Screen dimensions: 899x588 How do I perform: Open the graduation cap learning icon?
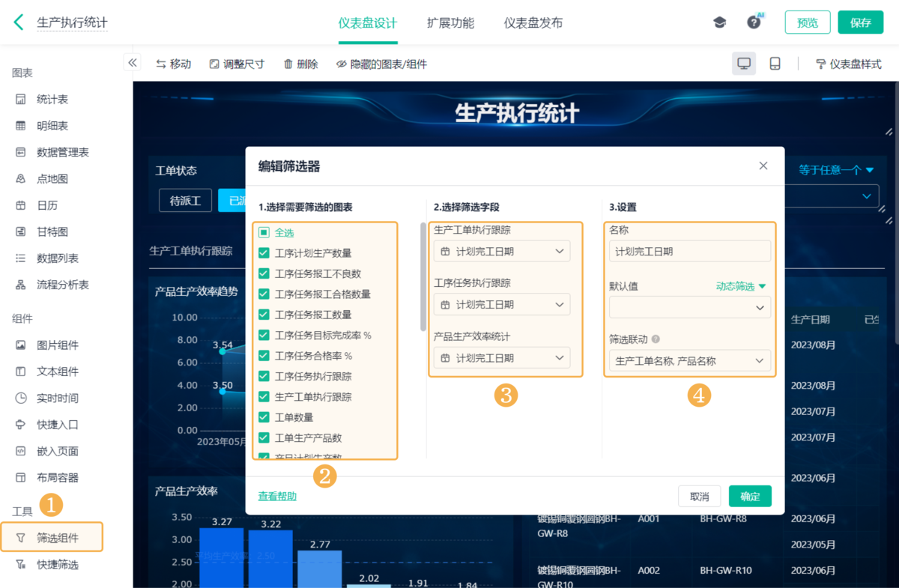click(x=719, y=22)
